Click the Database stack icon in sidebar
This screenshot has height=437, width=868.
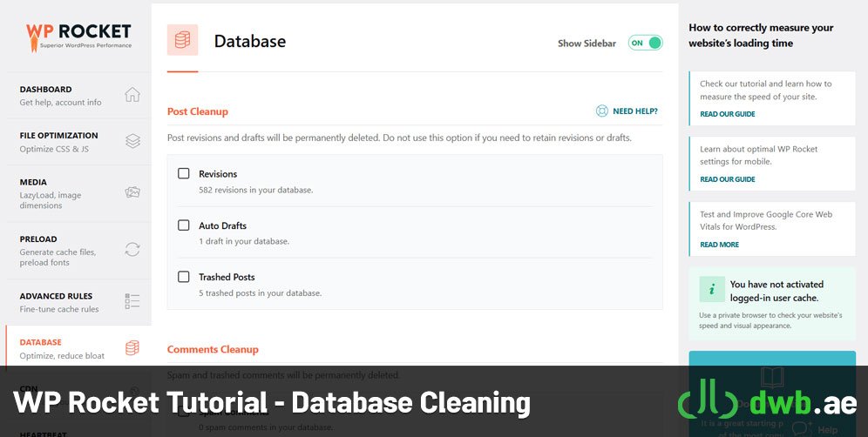pyautogui.click(x=132, y=348)
